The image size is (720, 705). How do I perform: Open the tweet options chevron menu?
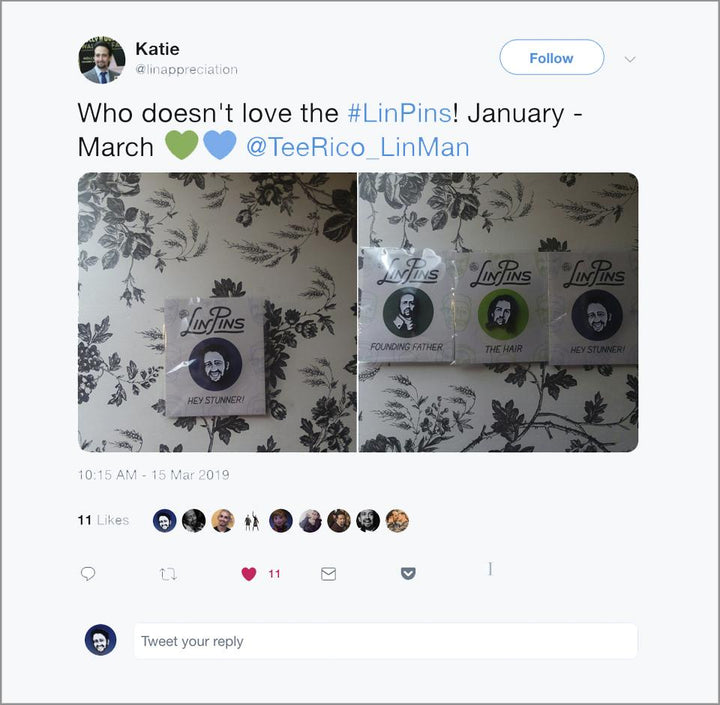630,59
